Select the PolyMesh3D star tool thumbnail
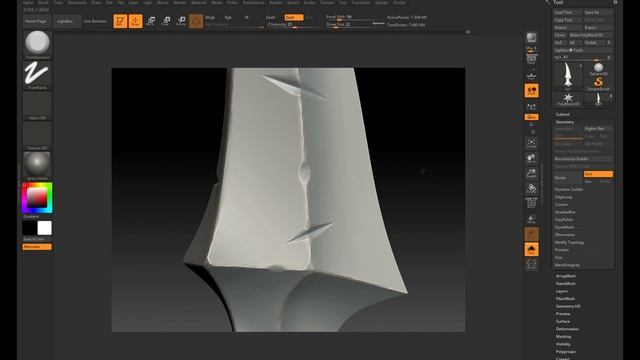 [x=568, y=99]
